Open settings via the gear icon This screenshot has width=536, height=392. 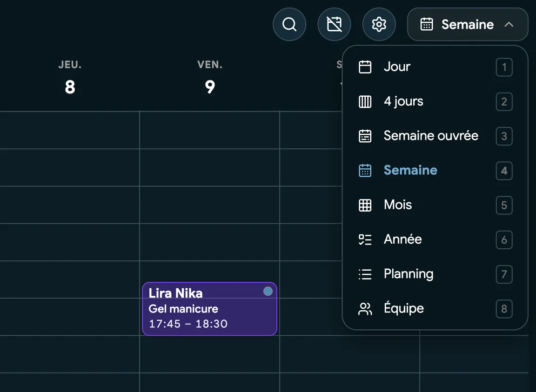pos(379,24)
